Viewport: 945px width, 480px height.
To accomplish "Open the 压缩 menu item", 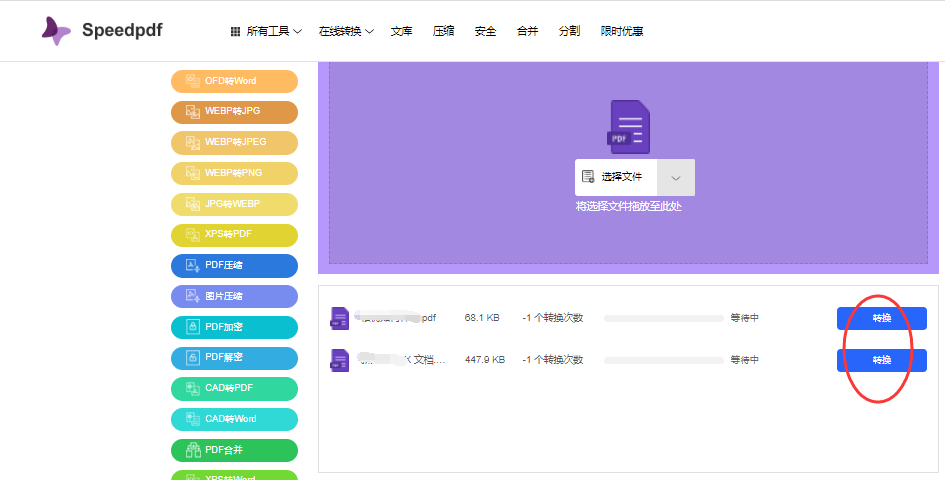I will (x=444, y=31).
